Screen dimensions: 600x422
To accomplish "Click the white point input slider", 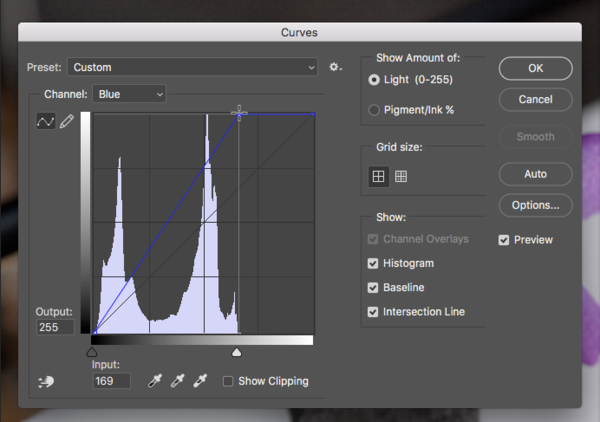I will pyautogui.click(x=237, y=352).
